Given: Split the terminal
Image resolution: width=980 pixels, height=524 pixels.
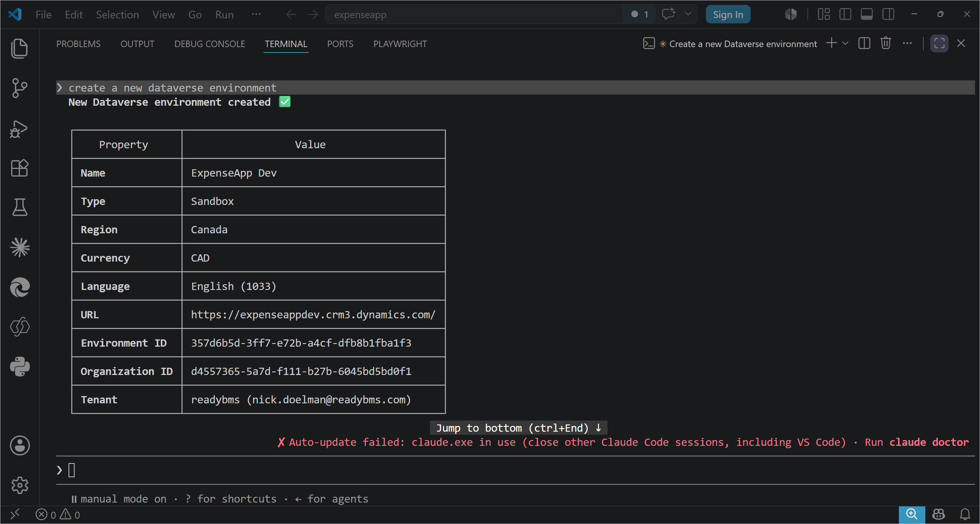Looking at the screenshot, I should click(x=864, y=43).
